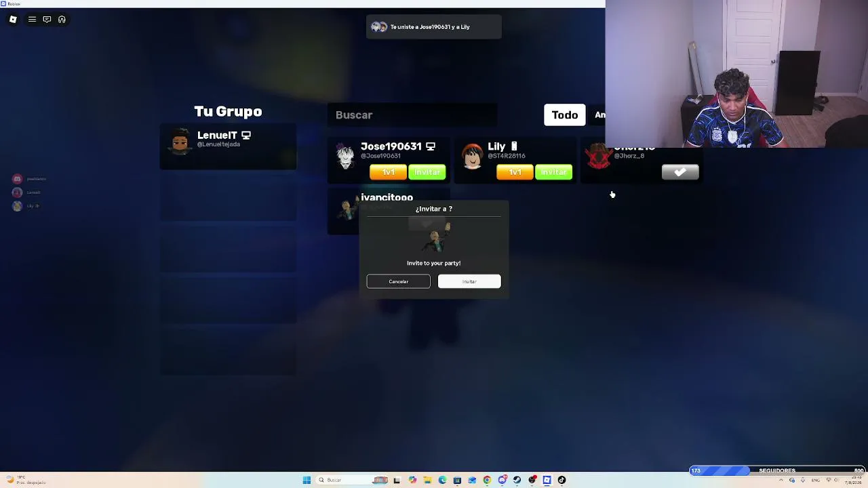Click the third avatar in left player list
Viewport: 868px width, 488px height.
(17, 206)
